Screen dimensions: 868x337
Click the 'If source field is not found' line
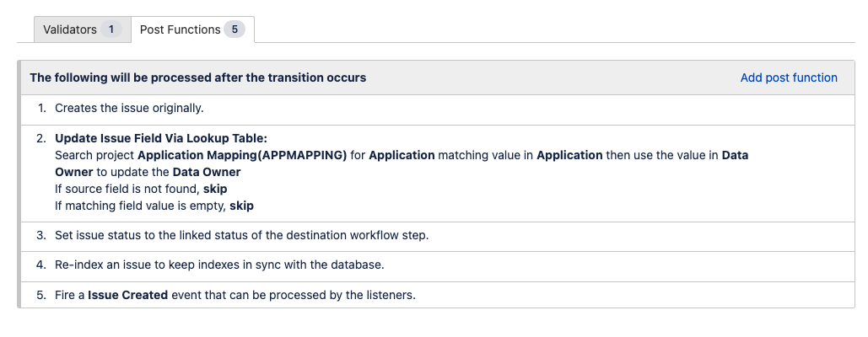coord(141,189)
